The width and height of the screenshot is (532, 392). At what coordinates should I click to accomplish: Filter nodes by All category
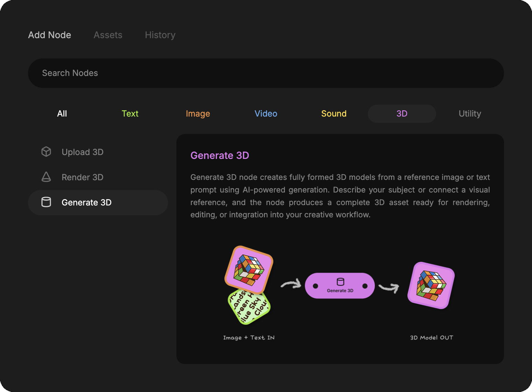(62, 114)
